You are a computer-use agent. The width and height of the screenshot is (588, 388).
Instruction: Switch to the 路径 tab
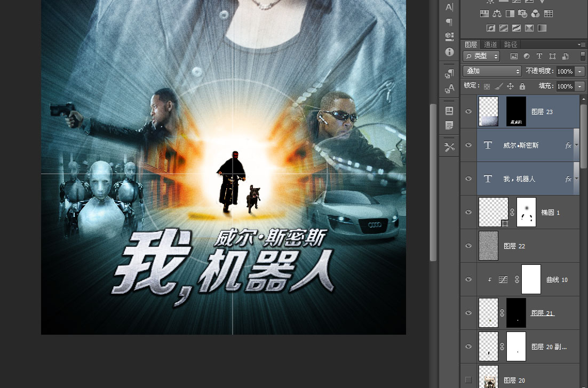(x=511, y=44)
